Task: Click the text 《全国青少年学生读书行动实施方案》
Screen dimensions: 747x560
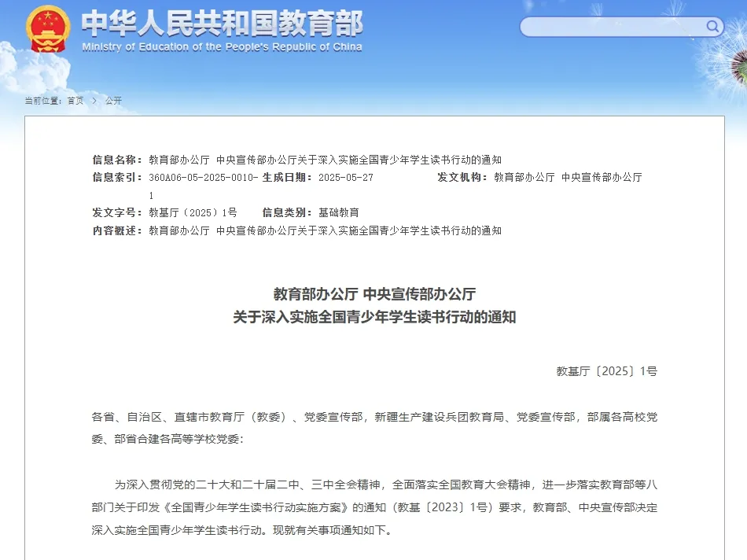Action: tap(256, 507)
